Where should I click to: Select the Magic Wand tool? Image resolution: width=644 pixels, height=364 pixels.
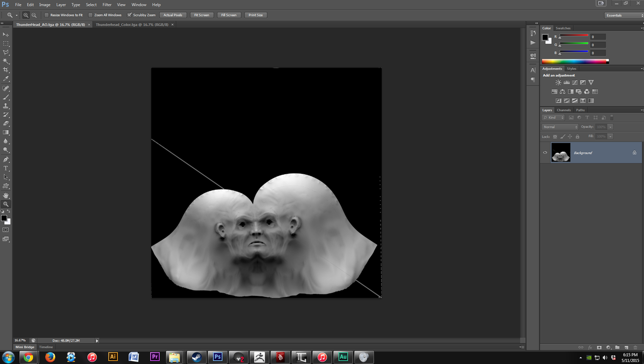tap(6, 61)
